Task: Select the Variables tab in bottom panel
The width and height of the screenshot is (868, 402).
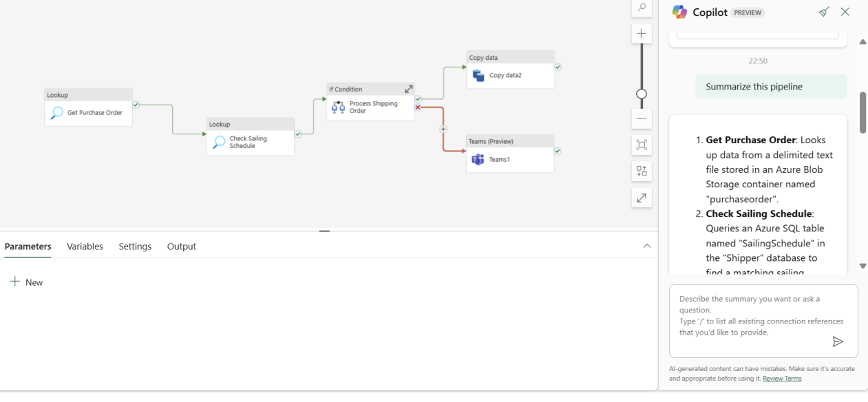Action: (x=85, y=246)
